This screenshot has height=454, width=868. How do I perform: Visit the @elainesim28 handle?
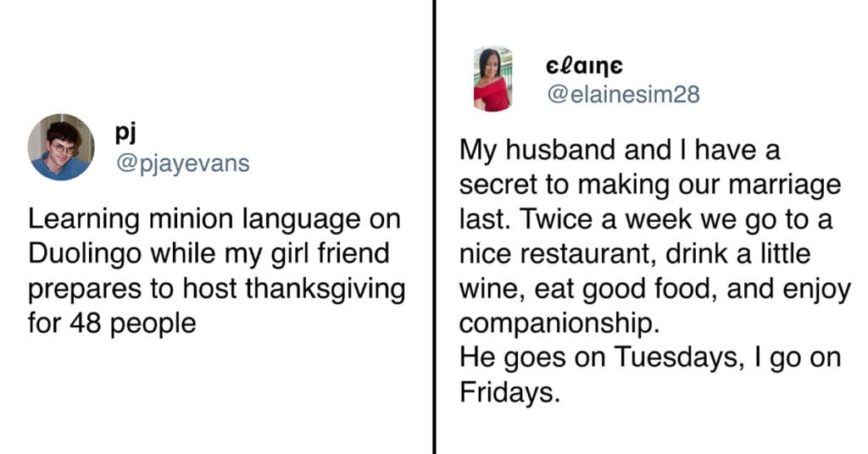coord(623,95)
